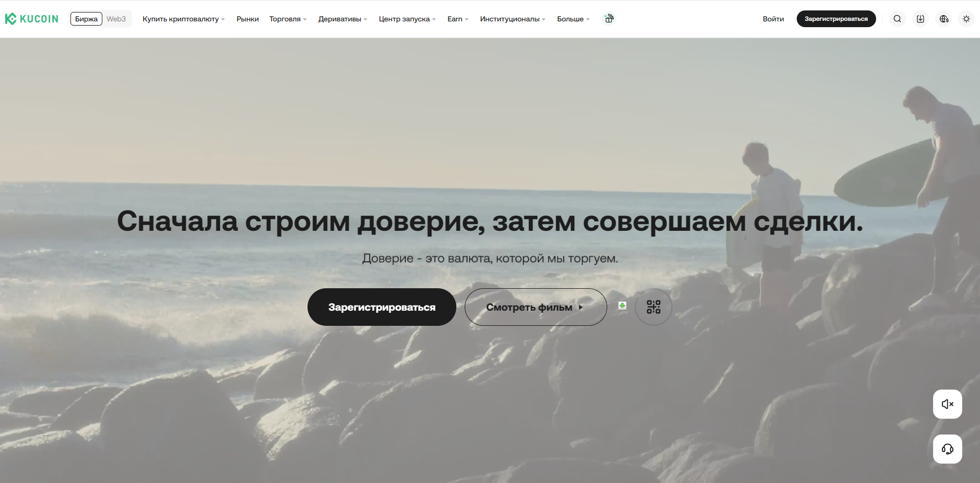The width and height of the screenshot is (980, 483).
Task: Unmute the background video sound
Action: tap(947, 404)
